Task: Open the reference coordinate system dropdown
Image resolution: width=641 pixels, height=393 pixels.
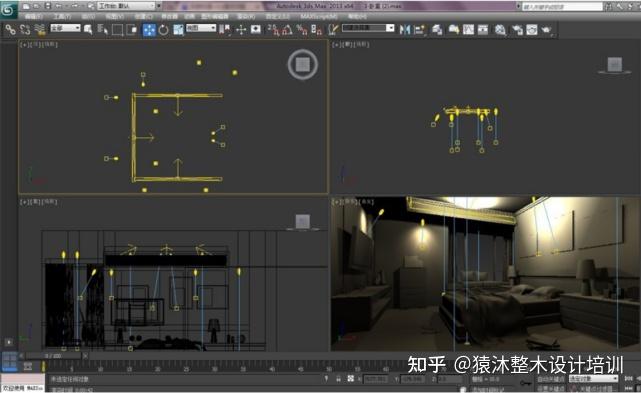Action: pos(201,28)
